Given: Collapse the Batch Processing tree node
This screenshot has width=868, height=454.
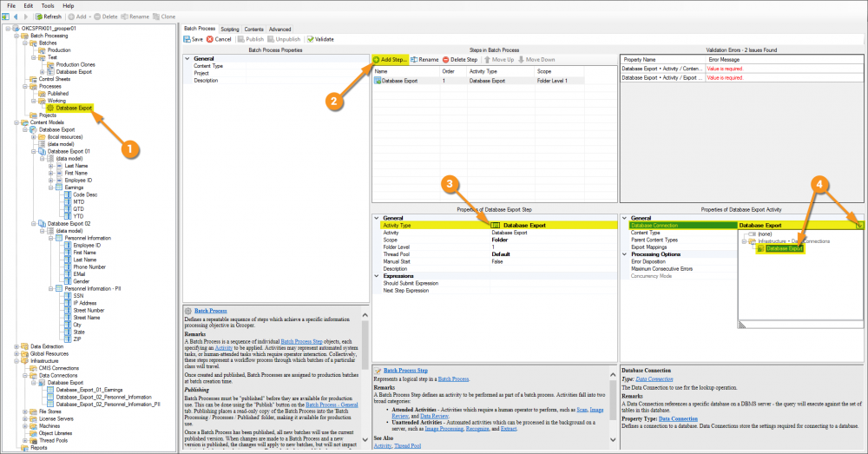Looking at the screenshot, I should pyautogui.click(x=16, y=36).
